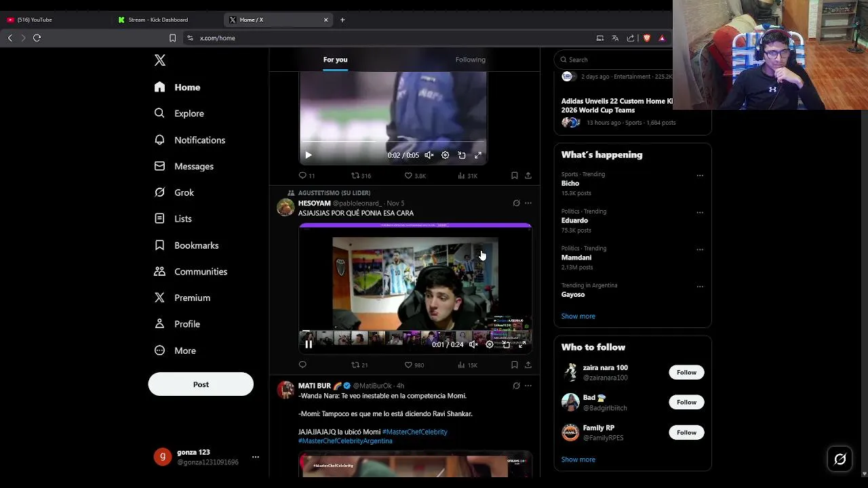The image size is (868, 488).
Task: Open the floating Grok button at bottom right
Action: [x=840, y=460]
